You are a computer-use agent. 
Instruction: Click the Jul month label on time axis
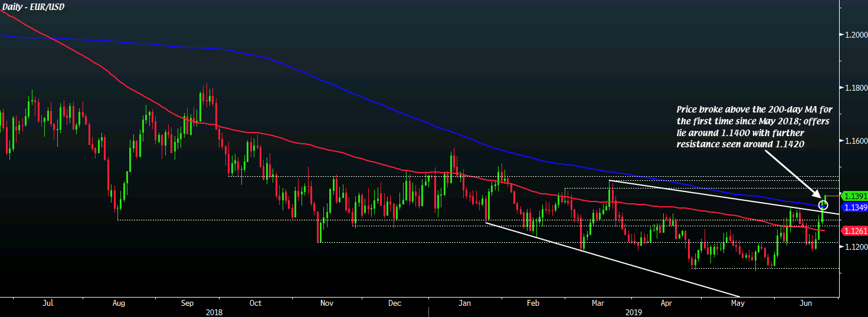click(x=48, y=303)
